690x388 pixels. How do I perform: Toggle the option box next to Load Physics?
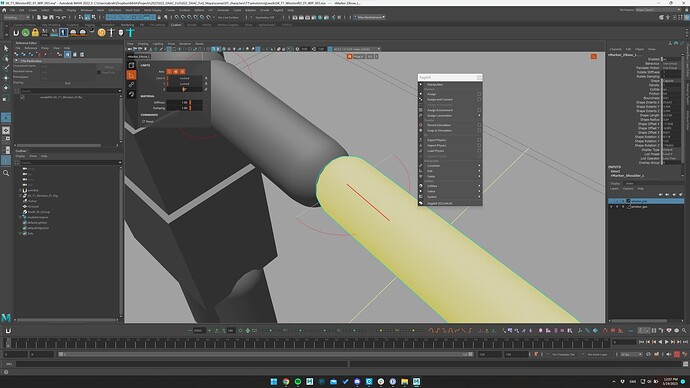pos(479,150)
